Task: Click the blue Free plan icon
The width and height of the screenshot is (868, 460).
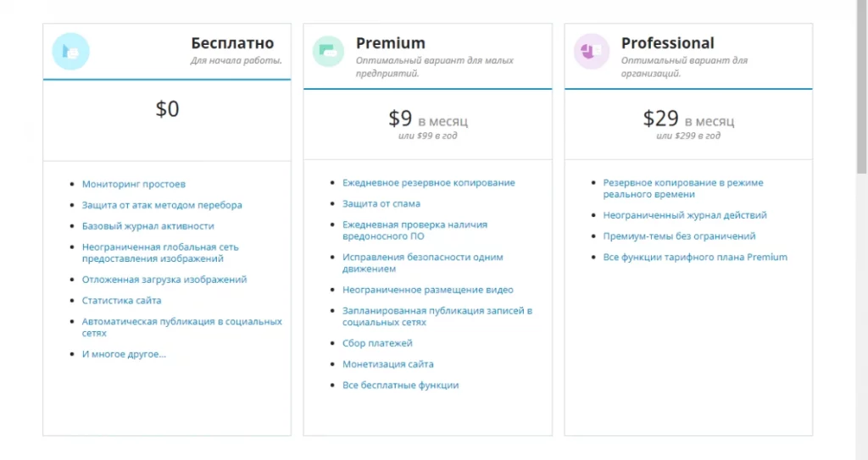Action: 71,52
